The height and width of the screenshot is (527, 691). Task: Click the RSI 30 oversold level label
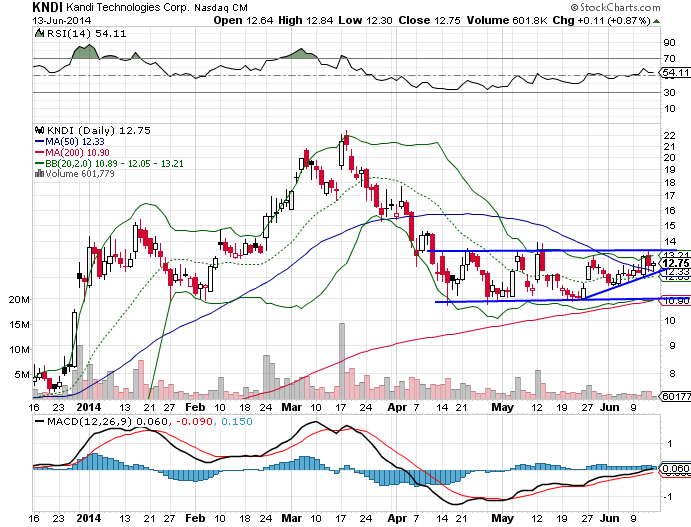click(x=669, y=93)
